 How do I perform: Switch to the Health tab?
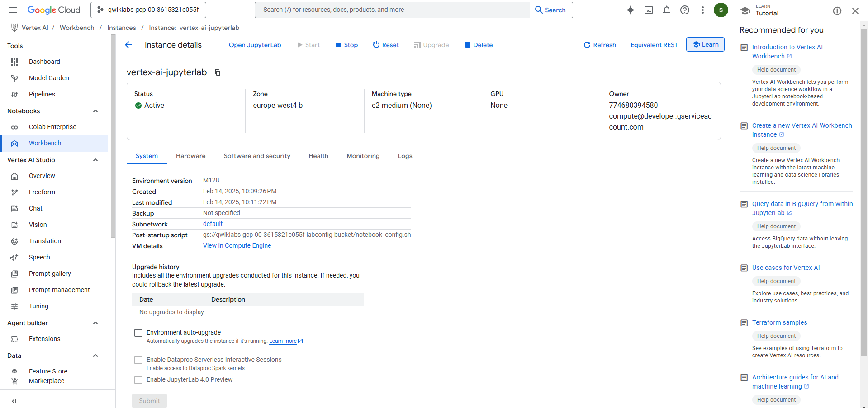tap(318, 156)
